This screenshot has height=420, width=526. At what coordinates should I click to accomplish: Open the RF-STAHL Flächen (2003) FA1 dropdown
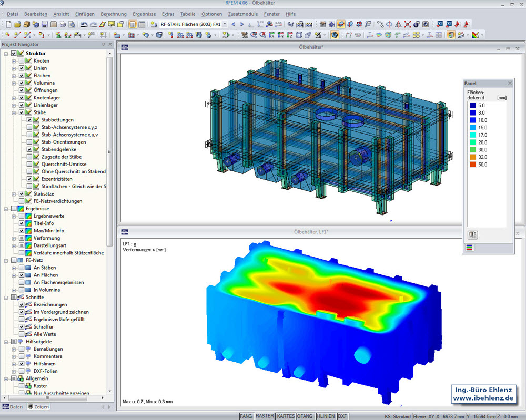pyautogui.click(x=224, y=24)
